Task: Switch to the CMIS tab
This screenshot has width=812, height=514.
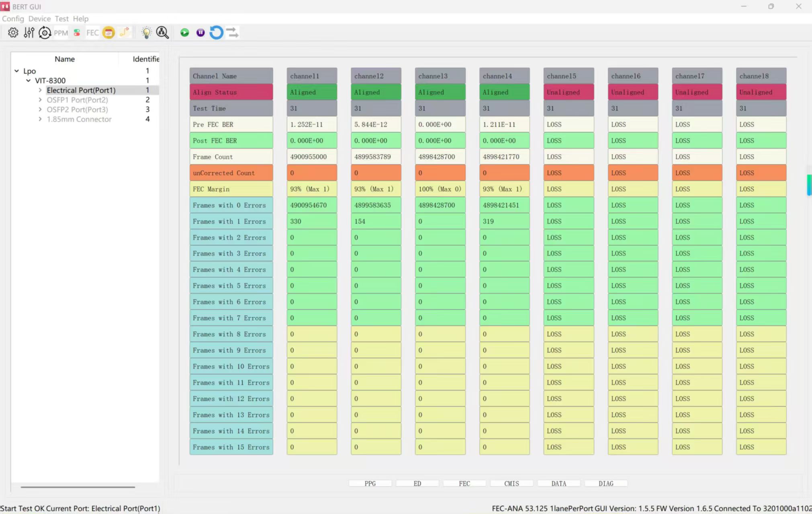Action: point(511,483)
